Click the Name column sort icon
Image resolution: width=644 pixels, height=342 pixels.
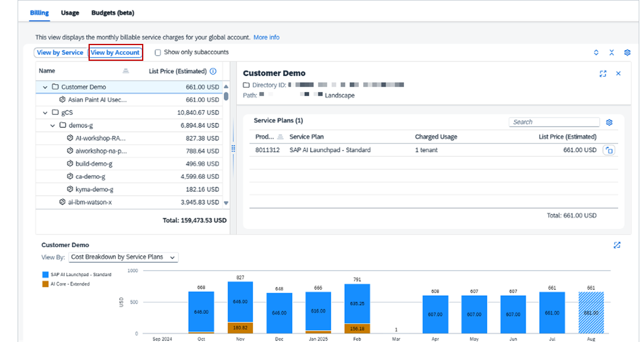[126, 71]
